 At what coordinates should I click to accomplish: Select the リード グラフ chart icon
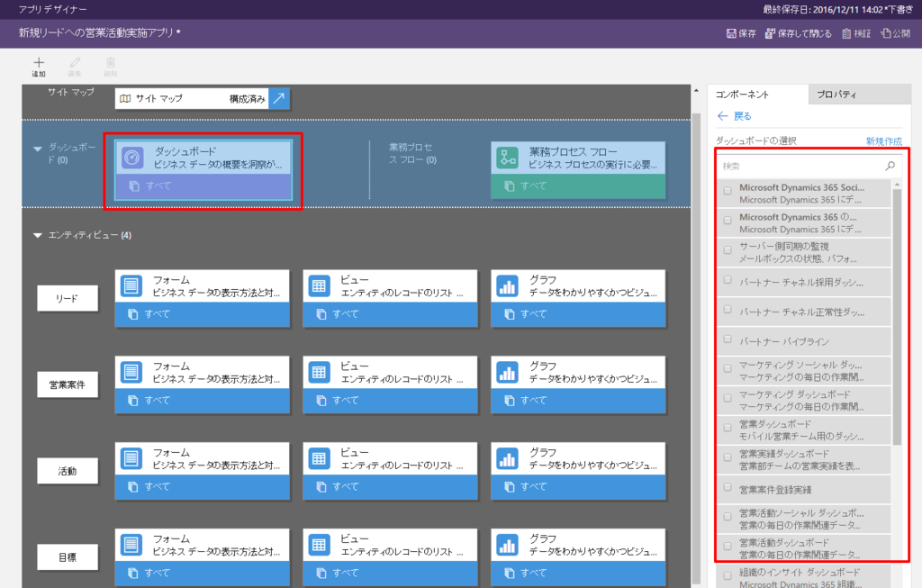coord(507,285)
